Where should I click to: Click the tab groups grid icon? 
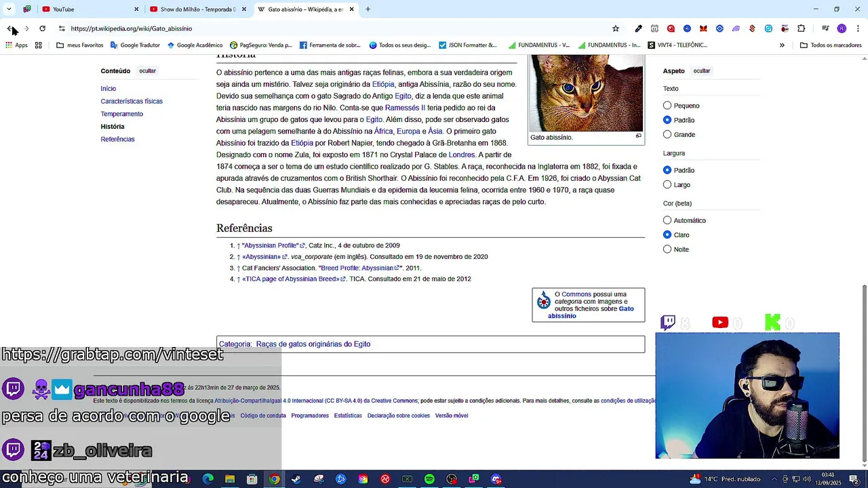click(39, 45)
